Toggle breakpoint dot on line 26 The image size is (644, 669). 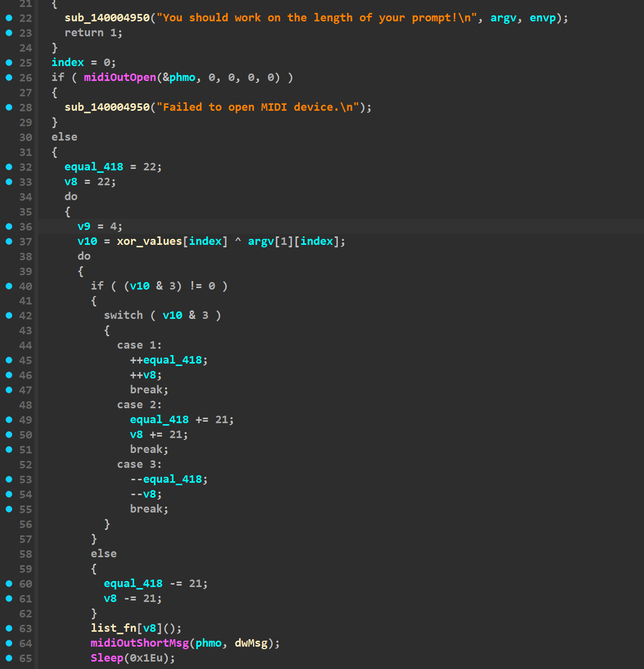pyautogui.click(x=9, y=77)
